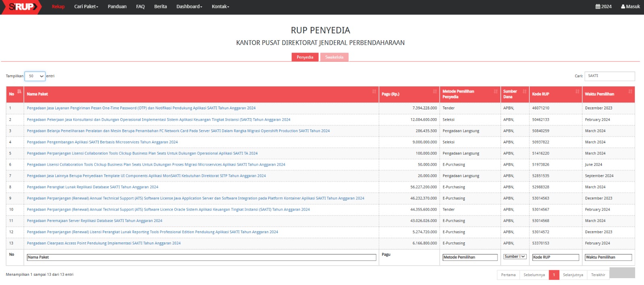Viewport: 644px width, 285px height.
Task: Select page 1 in pagination
Action: click(554, 275)
